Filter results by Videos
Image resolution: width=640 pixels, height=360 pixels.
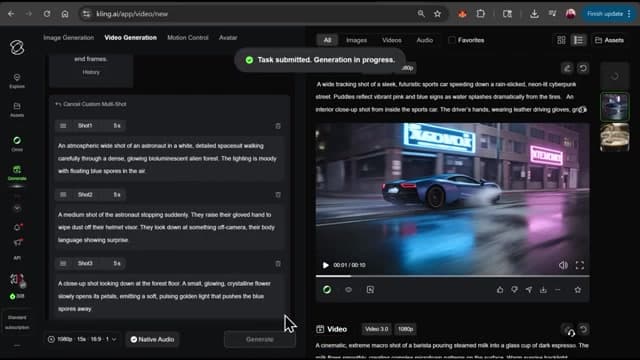[x=392, y=40]
